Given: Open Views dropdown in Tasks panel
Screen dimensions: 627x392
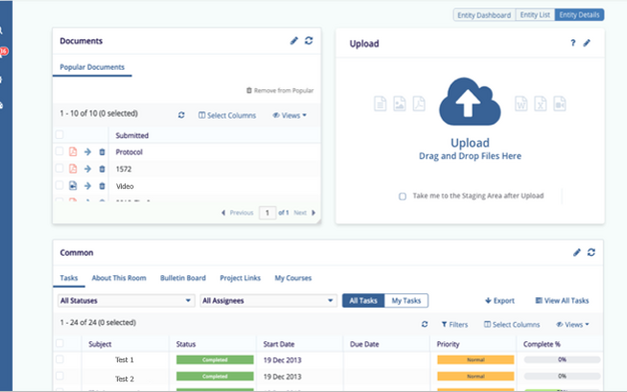Looking at the screenshot, I should click(x=573, y=324).
